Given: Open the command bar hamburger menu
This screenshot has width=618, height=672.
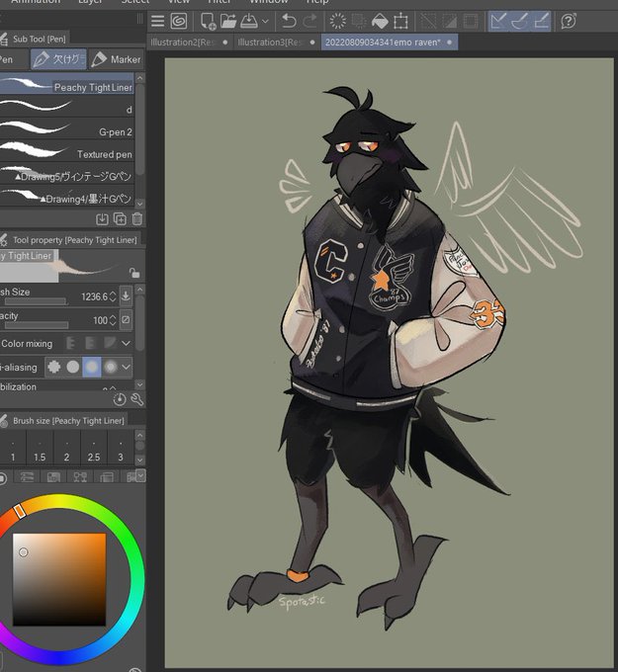Looking at the screenshot, I should click(158, 21).
